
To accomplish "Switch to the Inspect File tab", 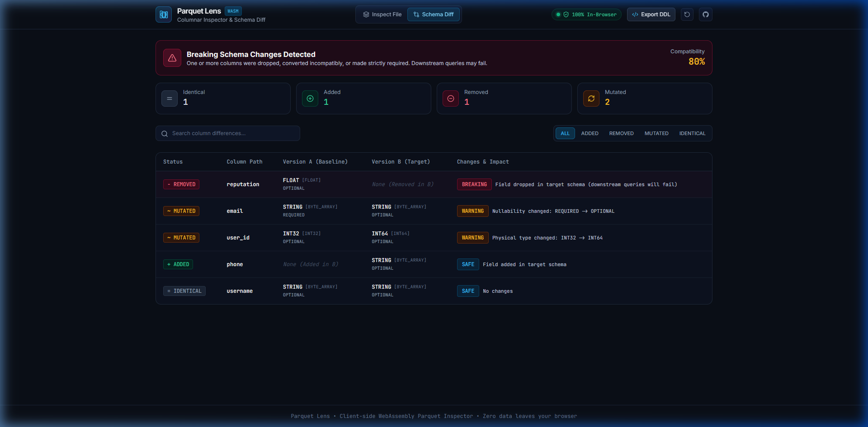I will (x=382, y=14).
